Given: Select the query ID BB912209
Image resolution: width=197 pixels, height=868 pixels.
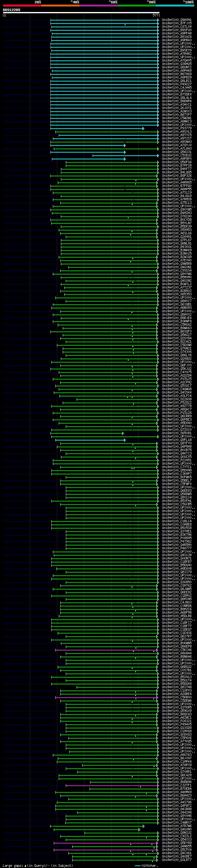Looking at the screenshot, I should [x=11, y=10].
